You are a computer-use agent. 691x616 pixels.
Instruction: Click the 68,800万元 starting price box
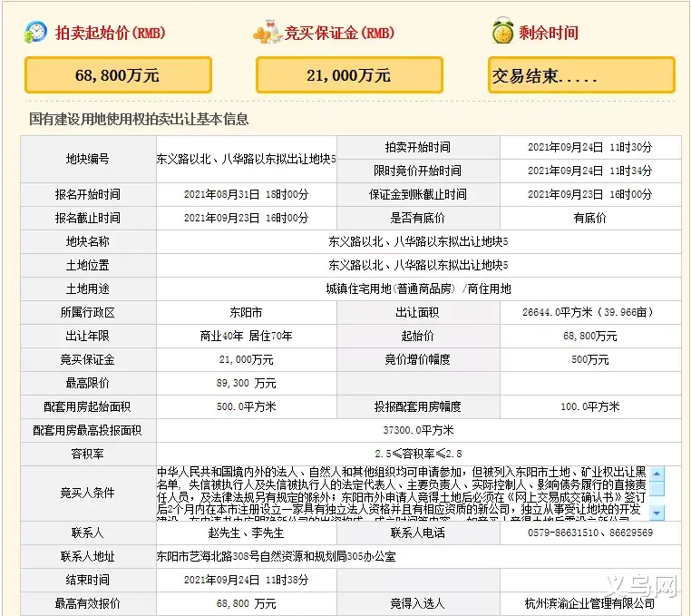tap(118, 75)
